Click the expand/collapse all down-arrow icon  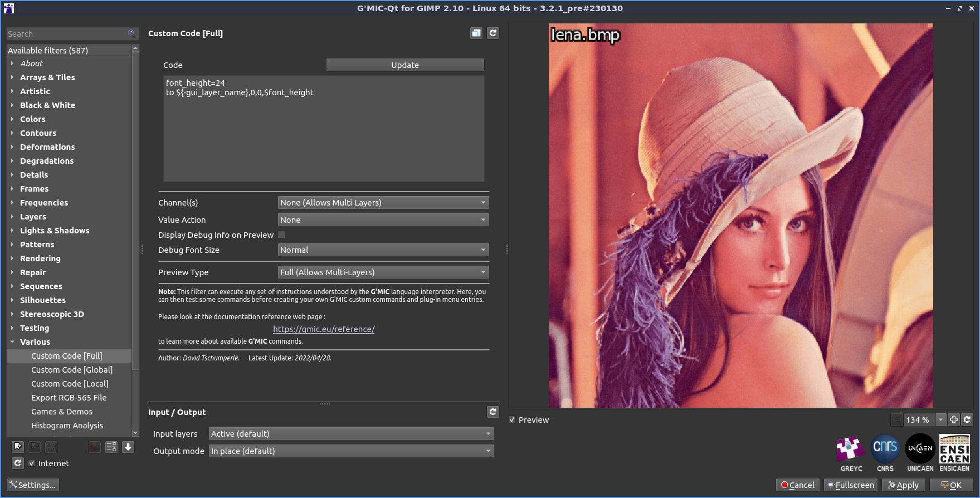(x=128, y=447)
